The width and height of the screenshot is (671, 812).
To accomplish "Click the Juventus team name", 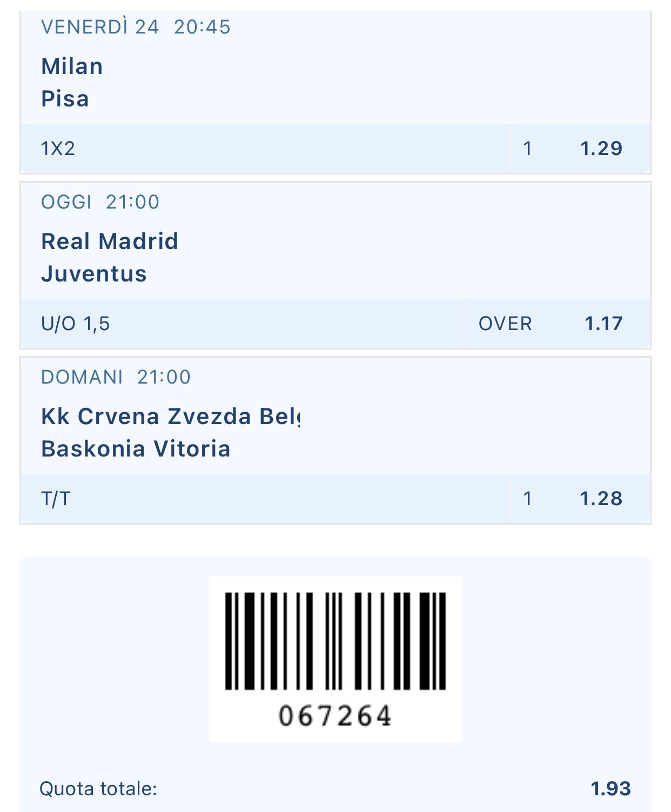I will pyautogui.click(x=94, y=274).
